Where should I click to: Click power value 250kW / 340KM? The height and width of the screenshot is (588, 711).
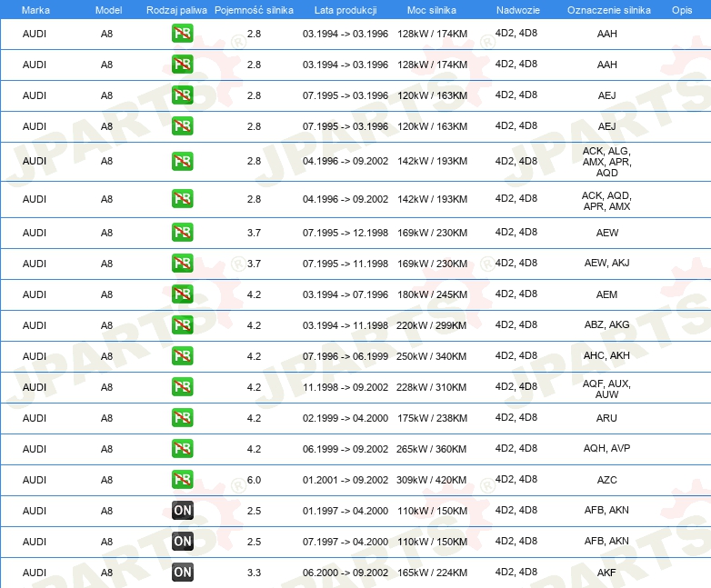[x=431, y=356]
